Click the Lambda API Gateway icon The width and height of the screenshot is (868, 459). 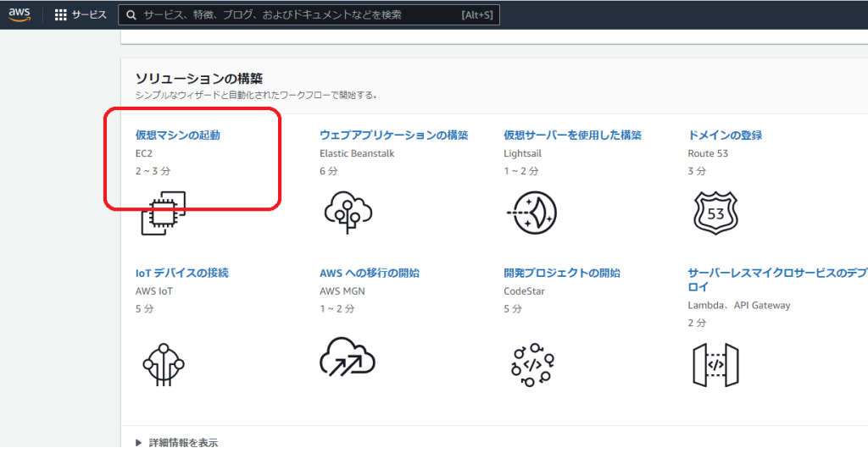(x=715, y=365)
